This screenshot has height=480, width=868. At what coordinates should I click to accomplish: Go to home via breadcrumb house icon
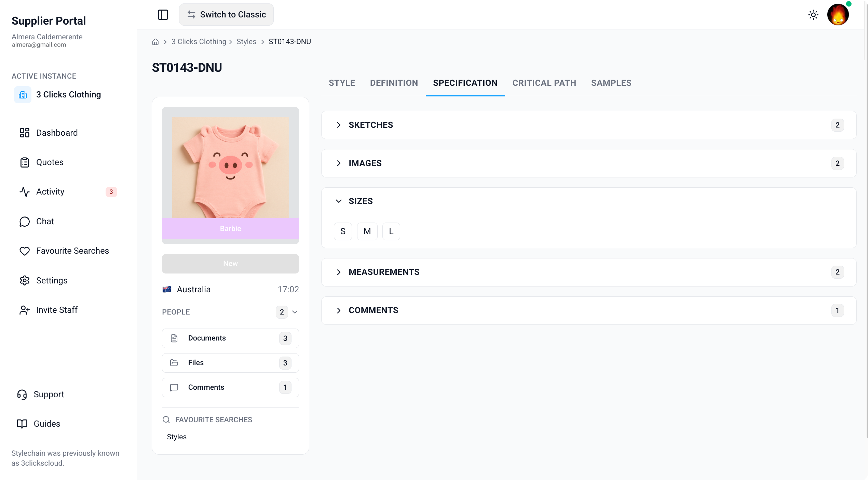click(155, 42)
